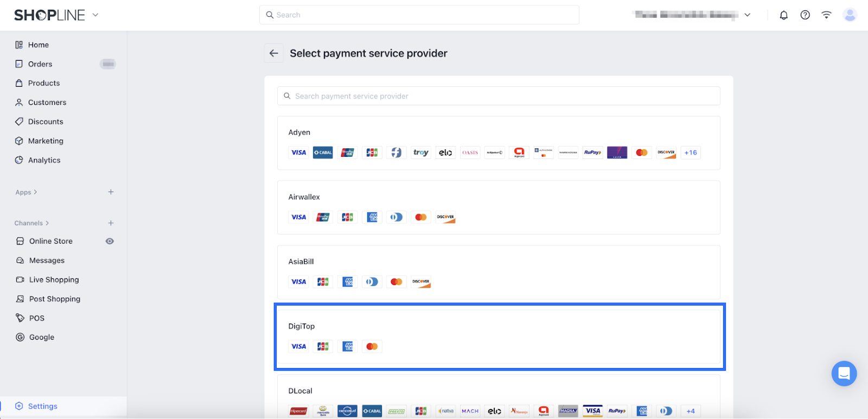Go back using the left arrow button

(274, 53)
